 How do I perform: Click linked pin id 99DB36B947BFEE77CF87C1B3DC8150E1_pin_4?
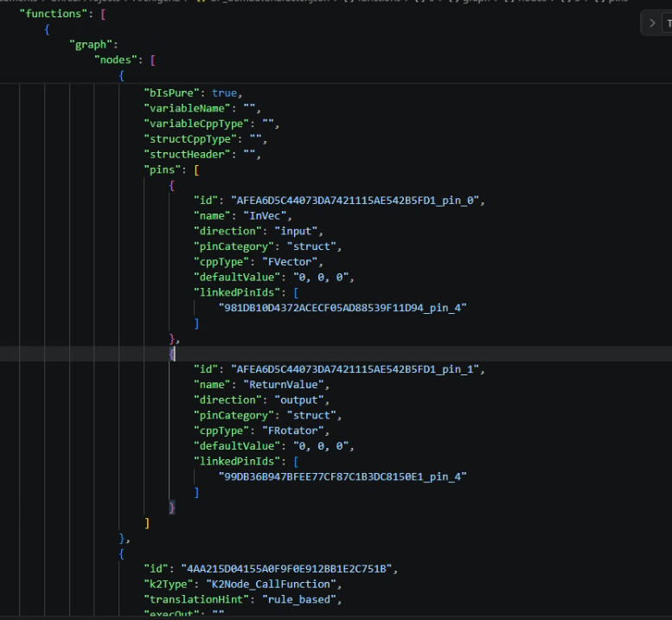342,477
